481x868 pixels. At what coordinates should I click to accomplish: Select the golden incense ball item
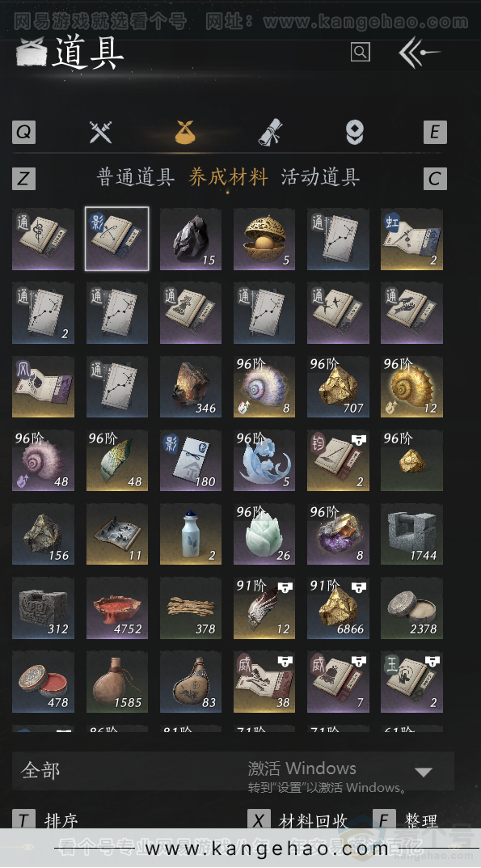tap(264, 239)
